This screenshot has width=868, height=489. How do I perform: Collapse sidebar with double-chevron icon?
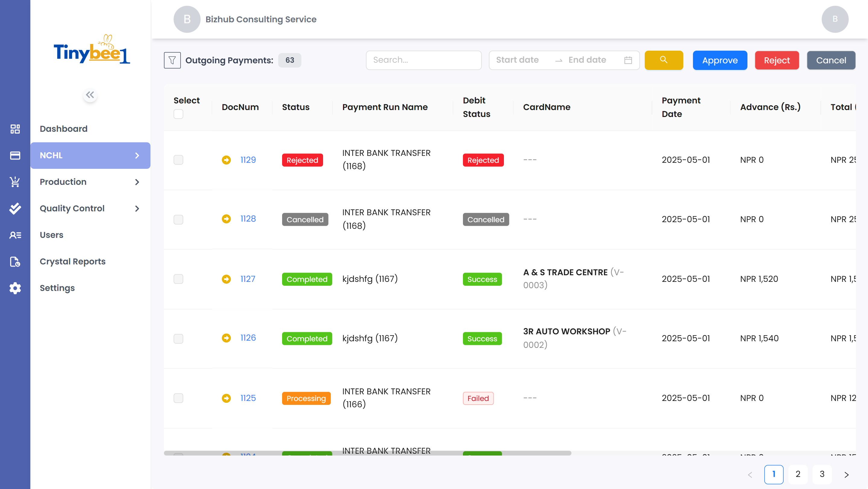pyautogui.click(x=90, y=95)
